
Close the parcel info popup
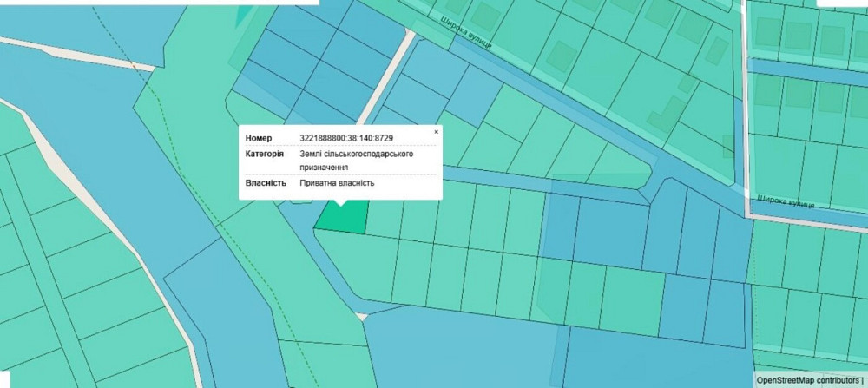[436, 131]
